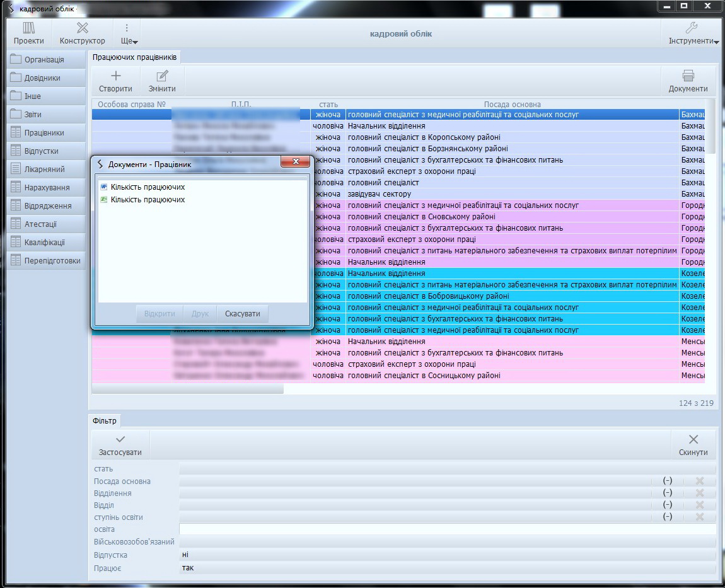Switch to Працюючих працівників tab

point(134,57)
